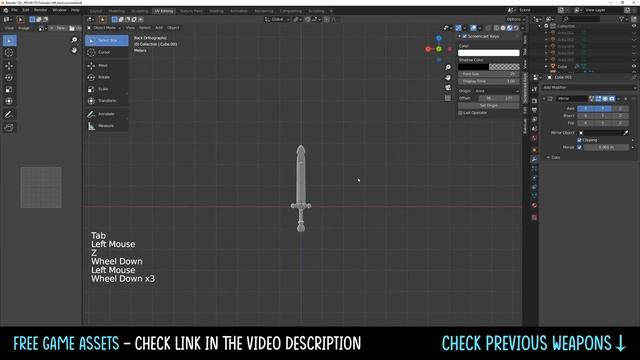The image size is (640, 360).
Task: Click the Shadow Color swatch
Action: [489, 67]
